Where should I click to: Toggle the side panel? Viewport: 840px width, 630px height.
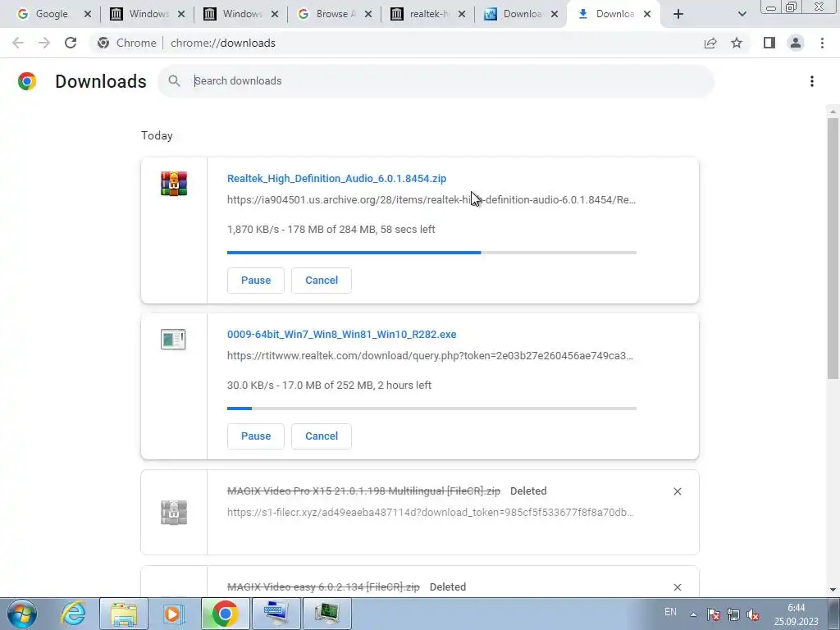point(769,43)
